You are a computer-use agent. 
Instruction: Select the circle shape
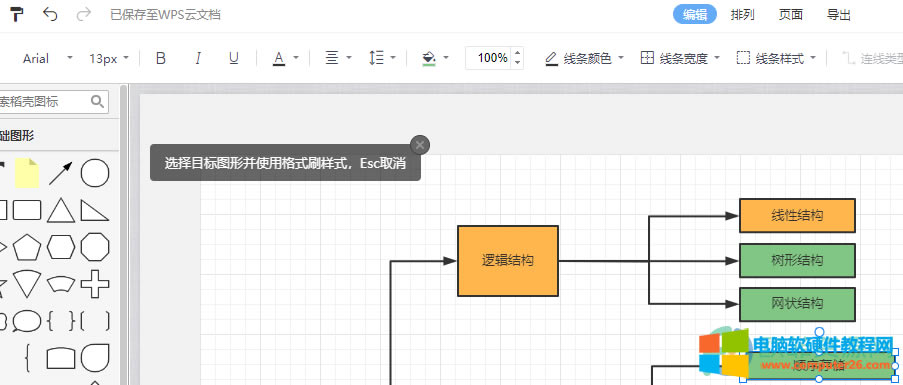click(95, 173)
